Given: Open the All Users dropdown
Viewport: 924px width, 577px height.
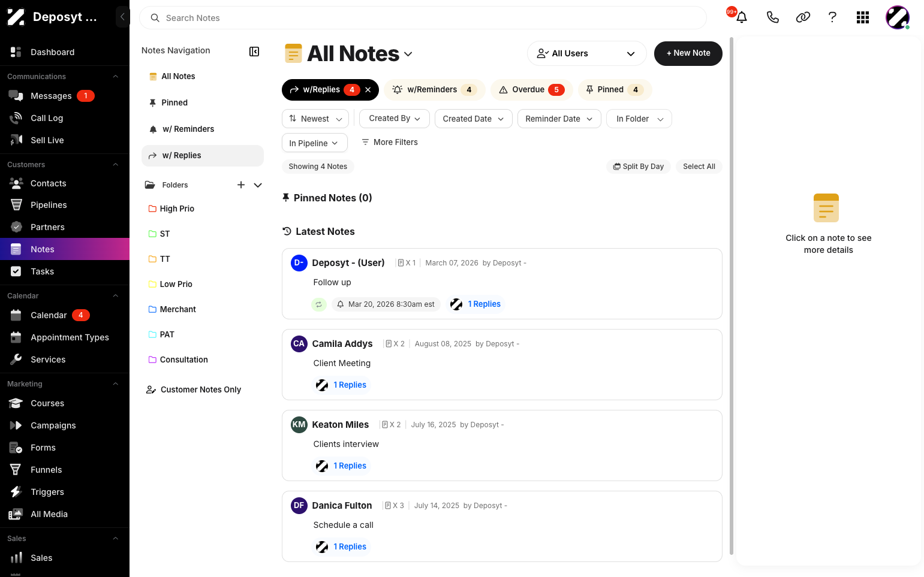Looking at the screenshot, I should [586, 53].
